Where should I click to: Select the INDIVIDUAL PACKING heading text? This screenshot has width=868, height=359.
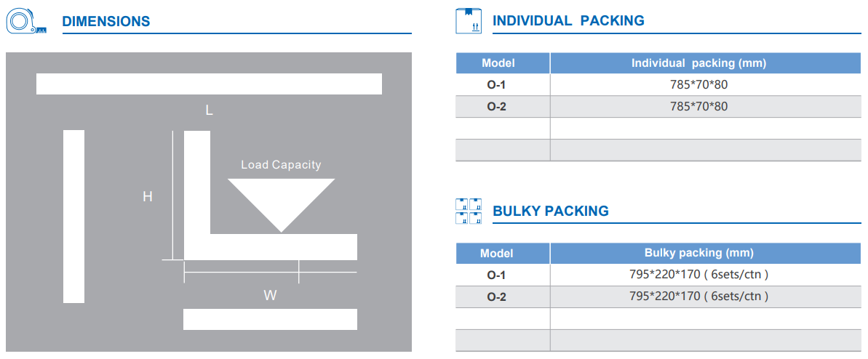pyautogui.click(x=568, y=21)
